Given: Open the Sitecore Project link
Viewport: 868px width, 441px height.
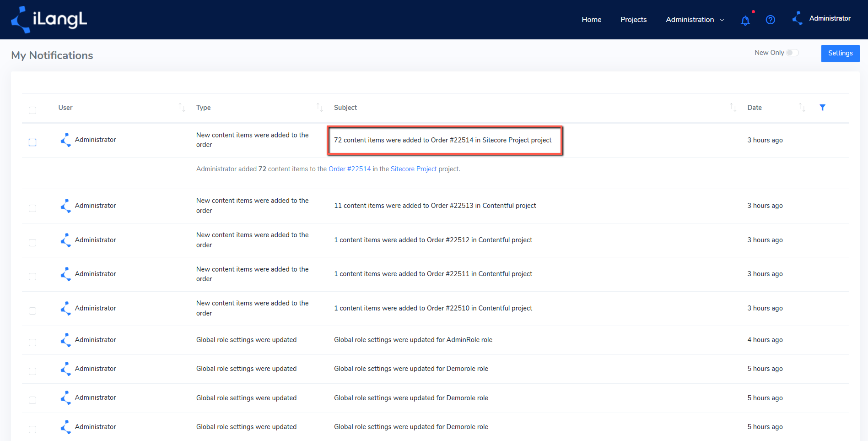Looking at the screenshot, I should point(414,169).
